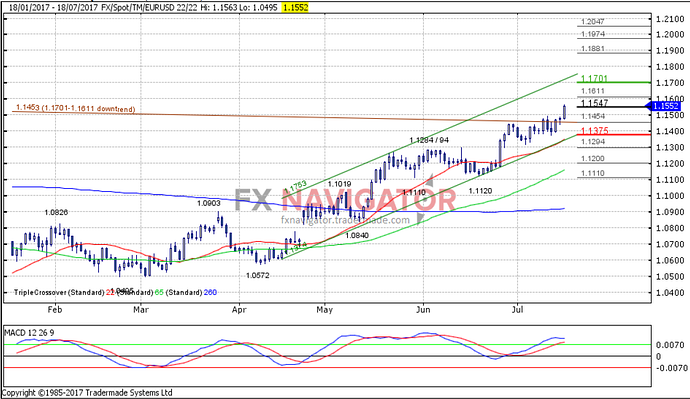Click the Jul label on time axis
The height and width of the screenshot is (399, 690).
[518, 310]
